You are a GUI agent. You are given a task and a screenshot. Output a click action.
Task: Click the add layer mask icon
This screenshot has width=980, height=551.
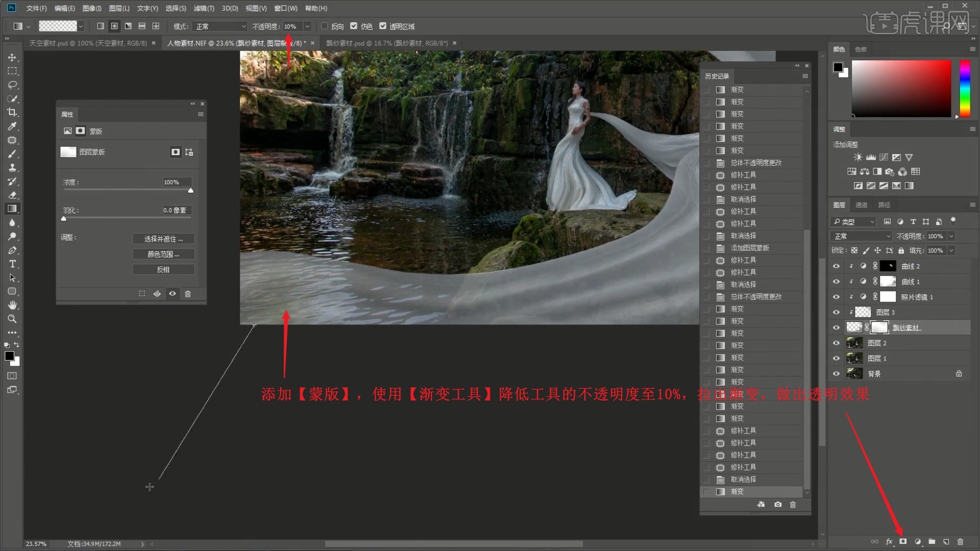(903, 541)
